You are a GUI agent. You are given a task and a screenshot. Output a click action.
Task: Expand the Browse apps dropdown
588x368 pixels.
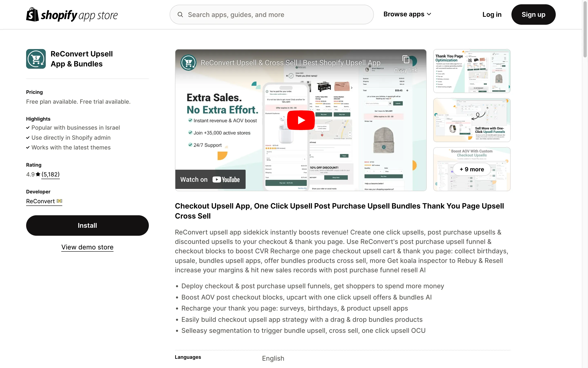[407, 14]
